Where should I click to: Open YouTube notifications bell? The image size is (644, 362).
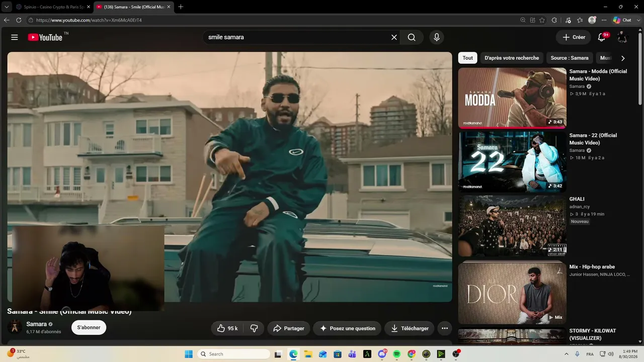[602, 37]
